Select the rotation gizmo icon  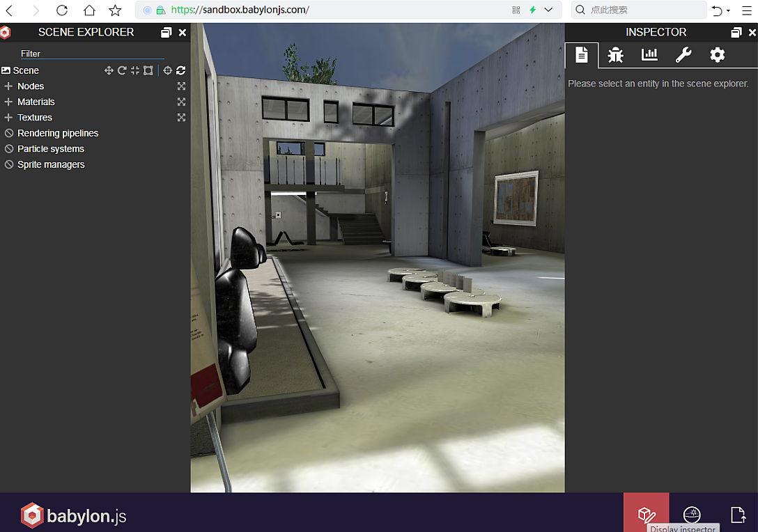[121, 70]
